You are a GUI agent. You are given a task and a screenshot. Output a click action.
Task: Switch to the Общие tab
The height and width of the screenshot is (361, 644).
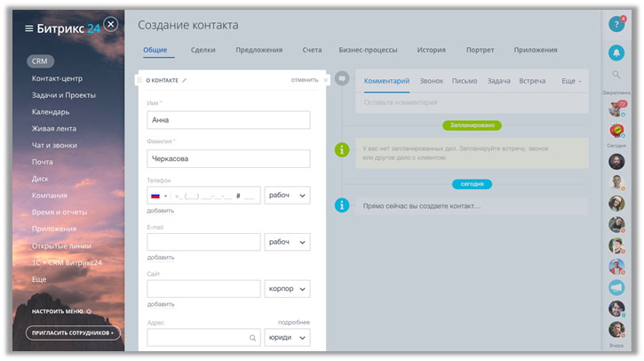[x=155, y=50]
